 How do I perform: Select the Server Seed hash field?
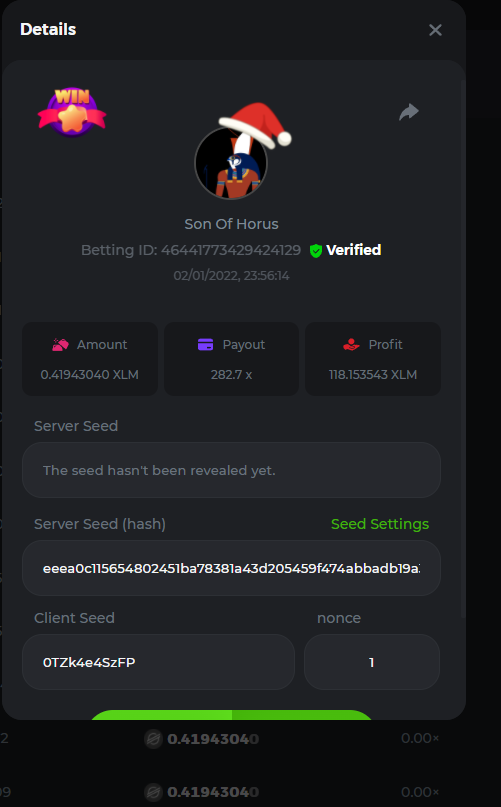point(231,568)
